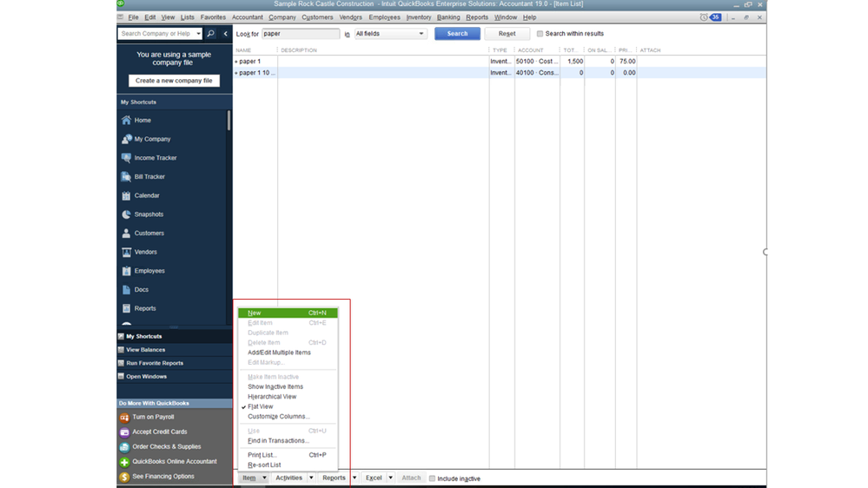Click Create a new company file
Screen dimensions: 868x488
pyautogui.click(x=174, y=81)
